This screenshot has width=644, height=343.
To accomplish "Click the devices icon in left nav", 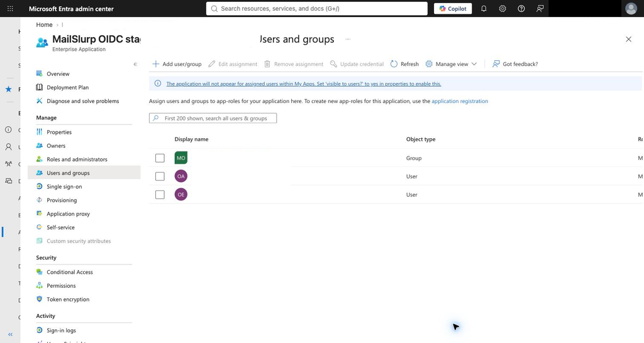I will click(8, 181).
